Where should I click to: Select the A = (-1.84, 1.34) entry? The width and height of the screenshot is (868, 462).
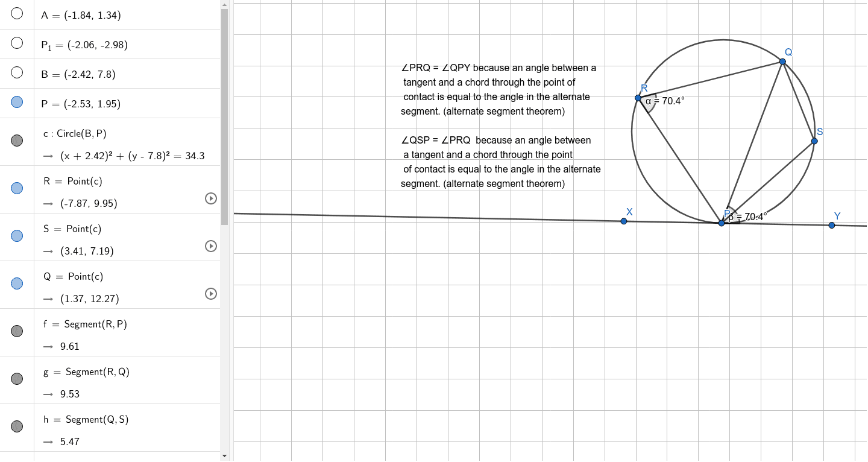(81, 15)
